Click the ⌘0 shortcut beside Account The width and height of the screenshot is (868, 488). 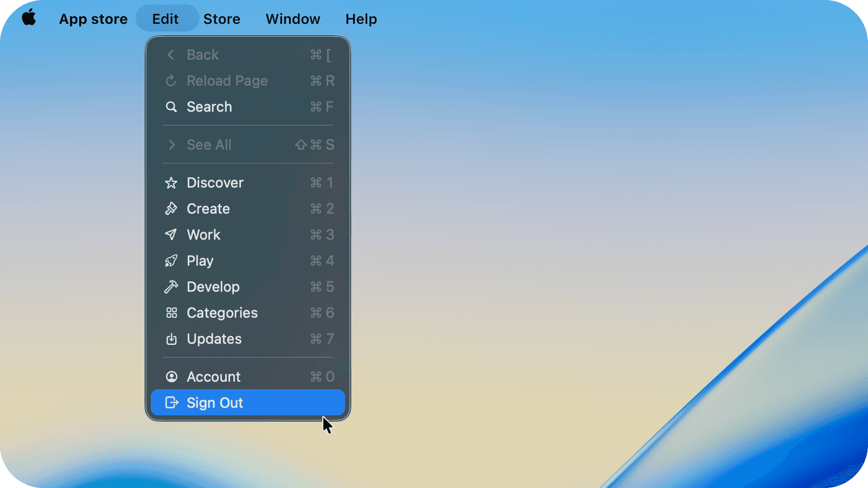click(x=322, y=377)
